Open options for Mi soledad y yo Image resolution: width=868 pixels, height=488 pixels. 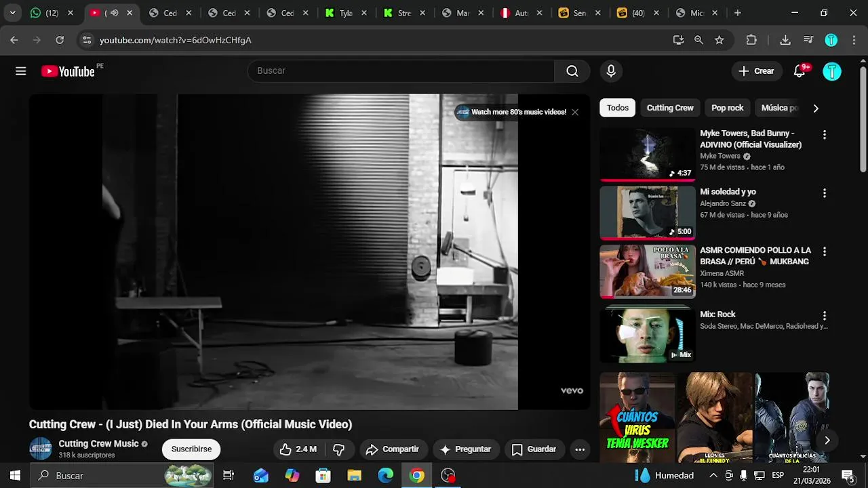[x=825, y=193]
